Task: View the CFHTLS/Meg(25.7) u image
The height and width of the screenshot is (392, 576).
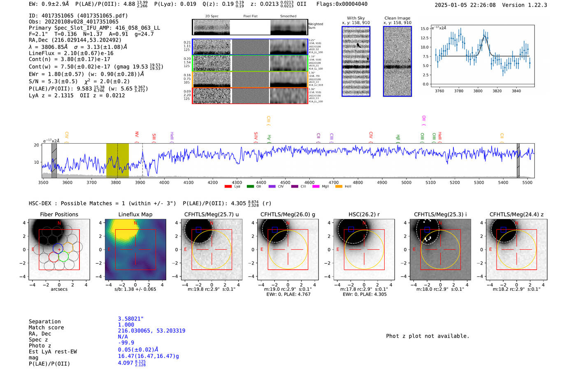Action: coord(211,249)
